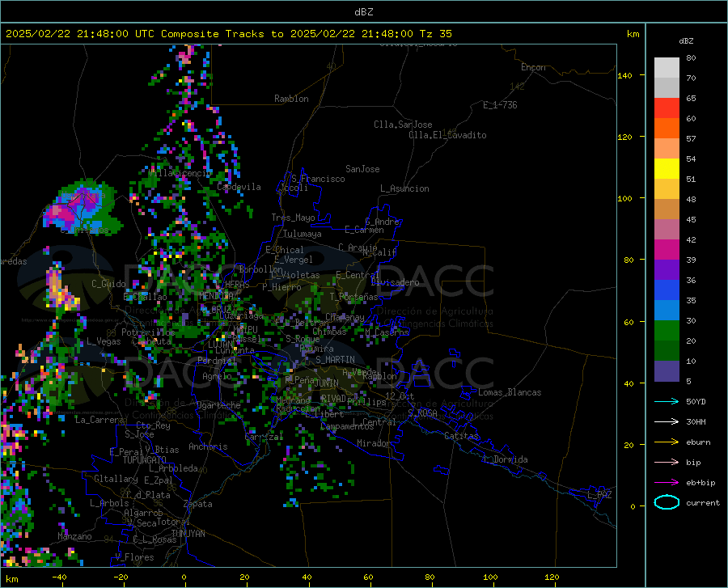Click the red 65 dBZ legend color
This screenshot has height=588, width=728.
(667, 108)
